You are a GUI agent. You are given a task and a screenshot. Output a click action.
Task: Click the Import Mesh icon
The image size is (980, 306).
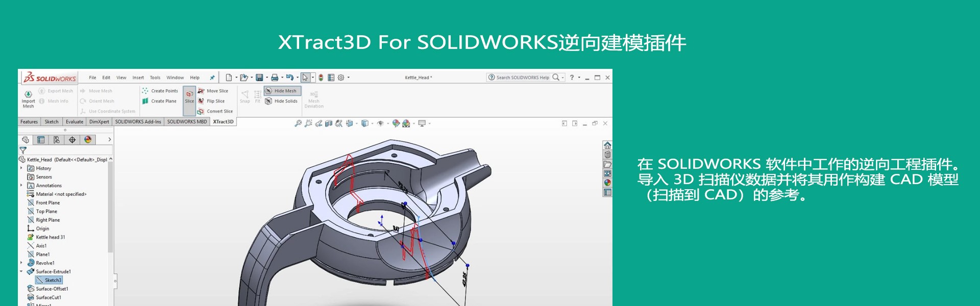click(28, 94)
